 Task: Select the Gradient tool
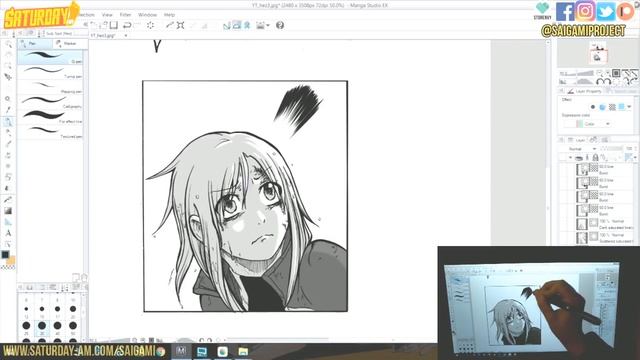coord(8,211)
